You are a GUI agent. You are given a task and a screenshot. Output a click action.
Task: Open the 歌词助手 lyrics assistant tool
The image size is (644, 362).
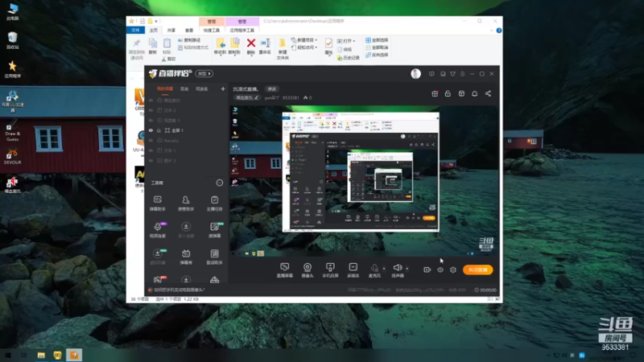214,257
